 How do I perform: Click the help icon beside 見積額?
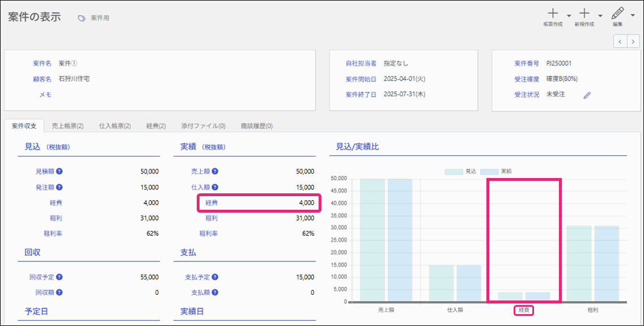pos(59,171)
